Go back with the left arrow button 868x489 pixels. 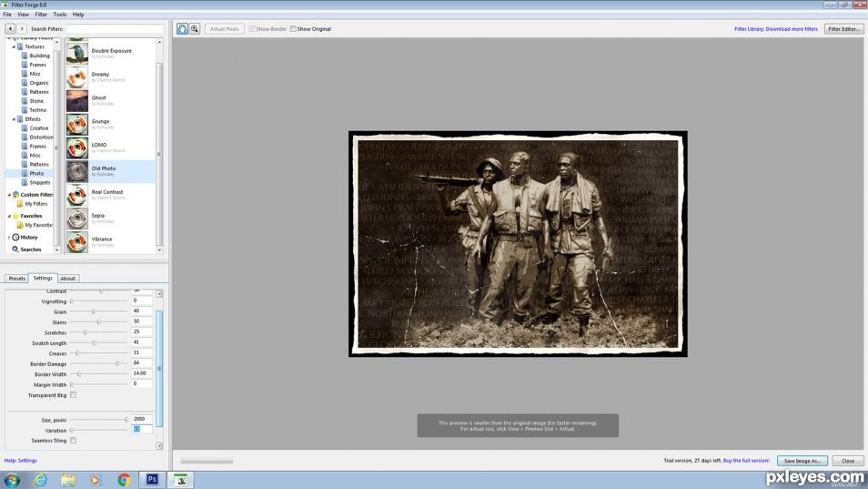tap(10, 29)
